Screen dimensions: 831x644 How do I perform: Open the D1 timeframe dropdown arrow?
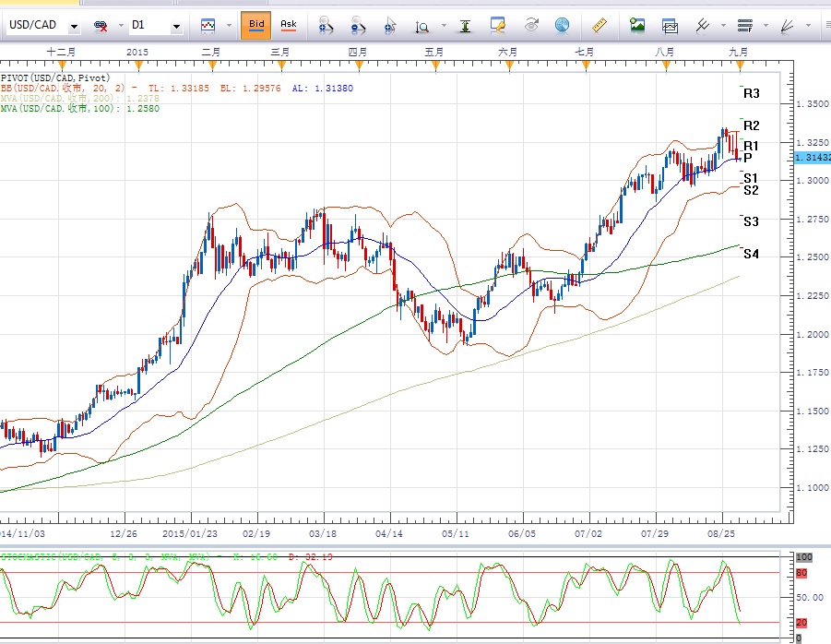click(x=176, y=26)
